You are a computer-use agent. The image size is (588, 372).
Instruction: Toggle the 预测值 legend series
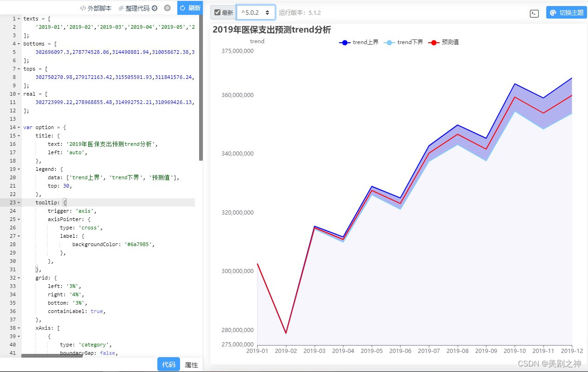[x=443, y=42]
